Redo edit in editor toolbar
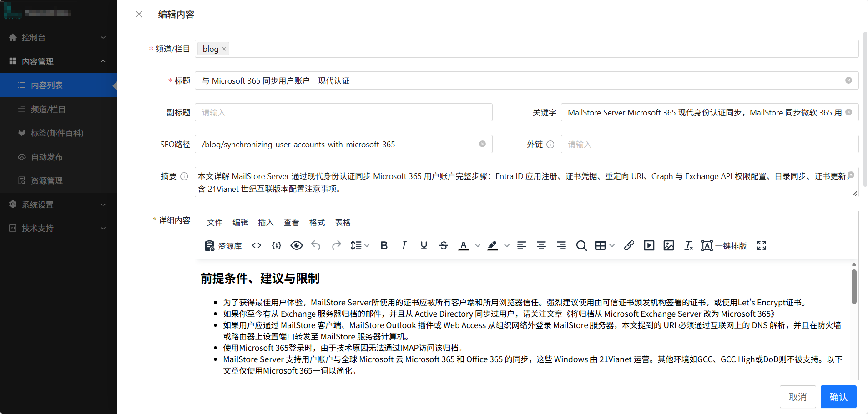Screen dimensions: 868x414 coord(336,246)
